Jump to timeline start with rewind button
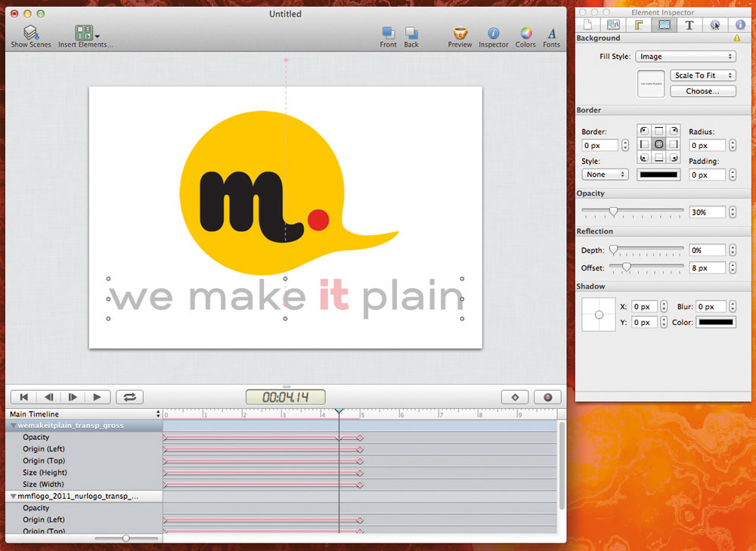The width and height of the screenshot is (756, 551). point(23,398)
